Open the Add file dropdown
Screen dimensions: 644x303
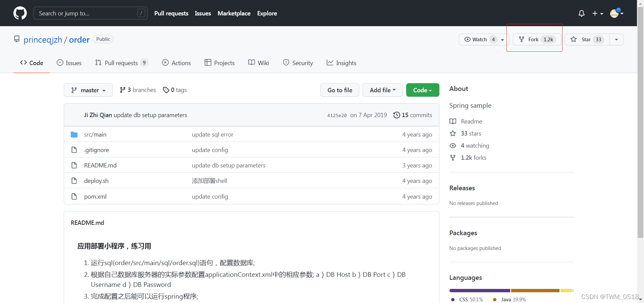pos(383,90)
